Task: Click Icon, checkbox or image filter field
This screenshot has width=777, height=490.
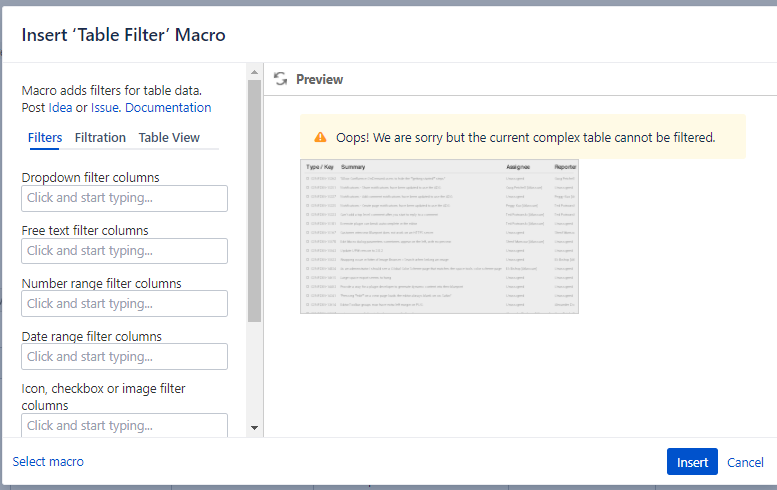Action: 124,425
